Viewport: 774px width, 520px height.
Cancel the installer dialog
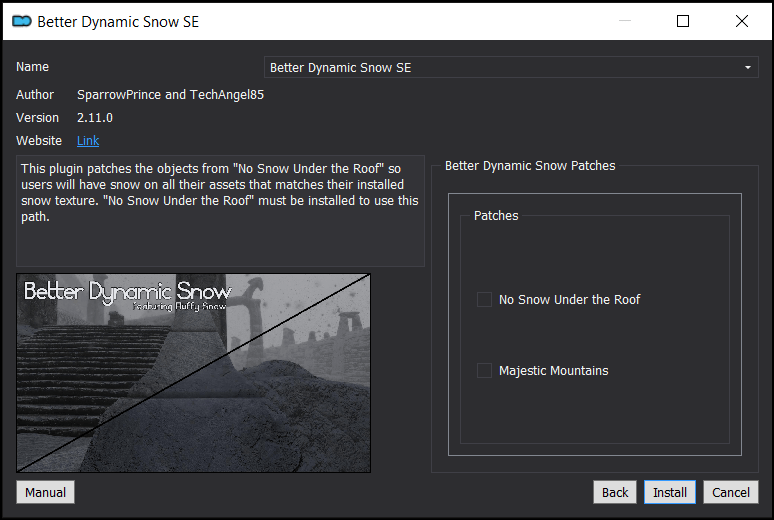coord(731,492)
